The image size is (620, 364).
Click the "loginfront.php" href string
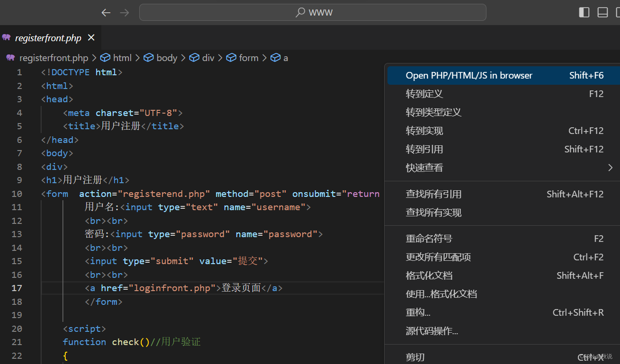point(173,288)
